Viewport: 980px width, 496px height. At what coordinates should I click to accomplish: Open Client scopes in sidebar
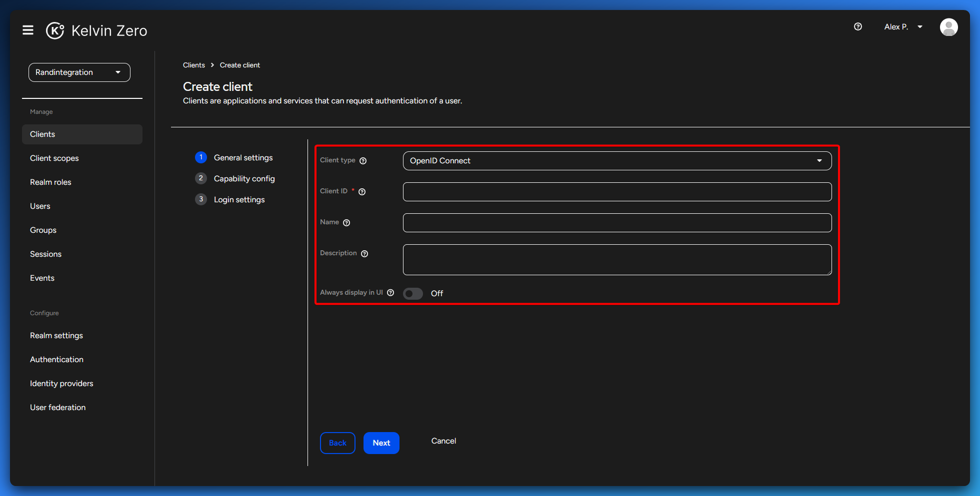[x=82, y=158]
